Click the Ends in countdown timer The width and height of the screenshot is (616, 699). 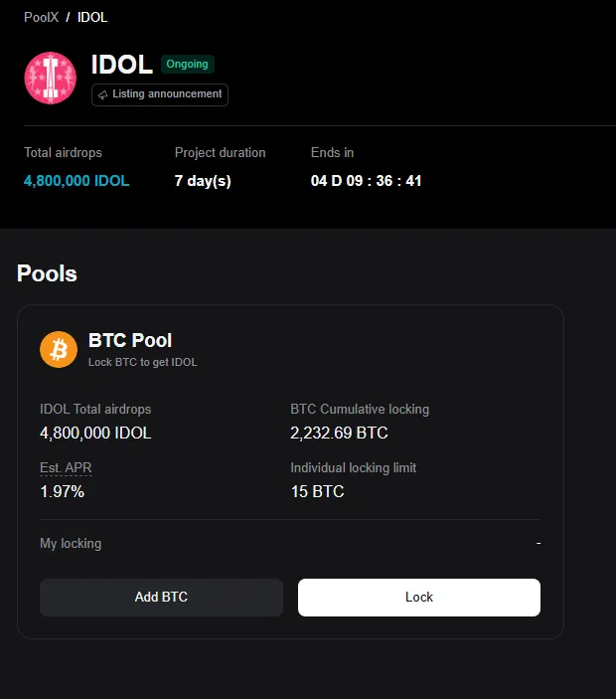click(x=366, y=181)
